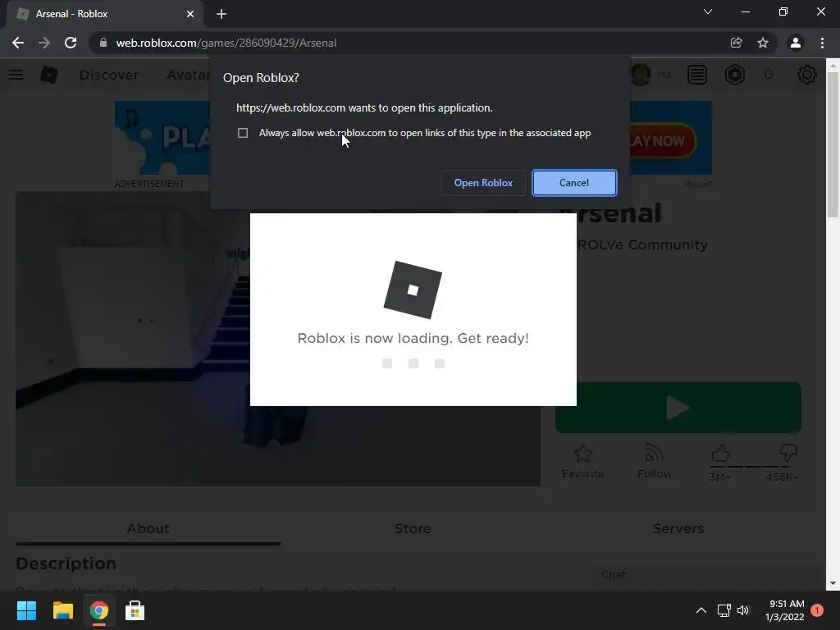Click Chrome icon in taskbar
This screenshot has height=630, width=840.
point(99,610)
